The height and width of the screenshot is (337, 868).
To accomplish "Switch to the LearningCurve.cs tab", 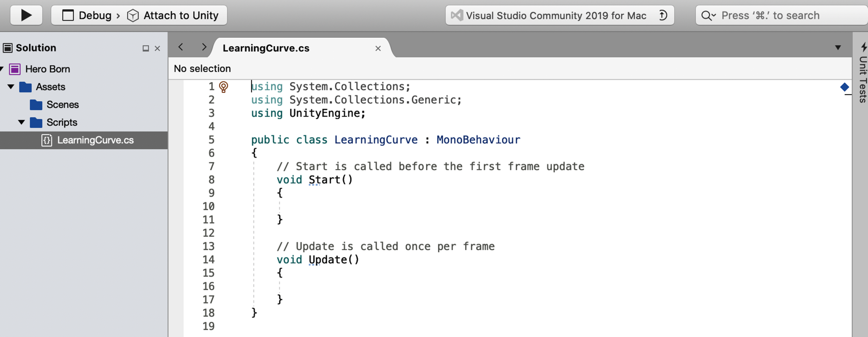I will click(266, 48).
